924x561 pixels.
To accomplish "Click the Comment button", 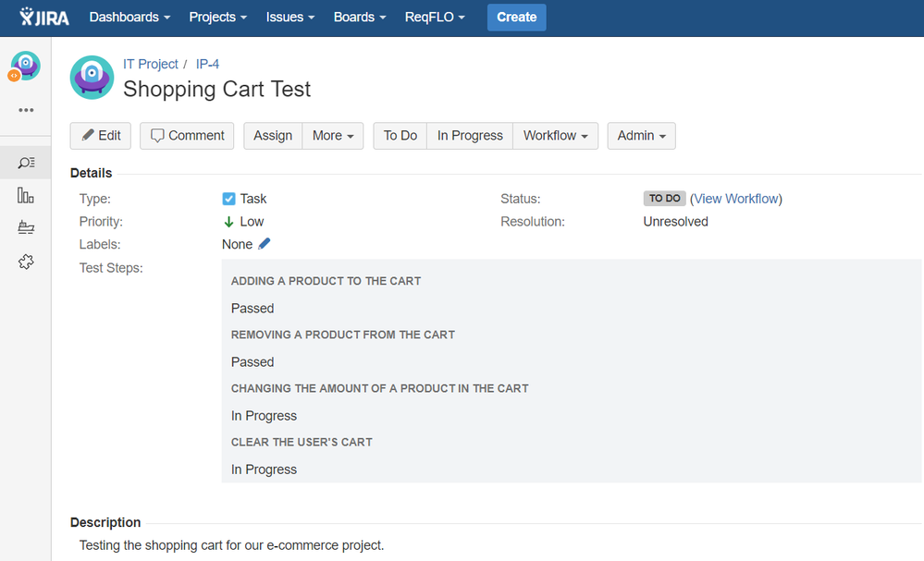I will (187, 136).
